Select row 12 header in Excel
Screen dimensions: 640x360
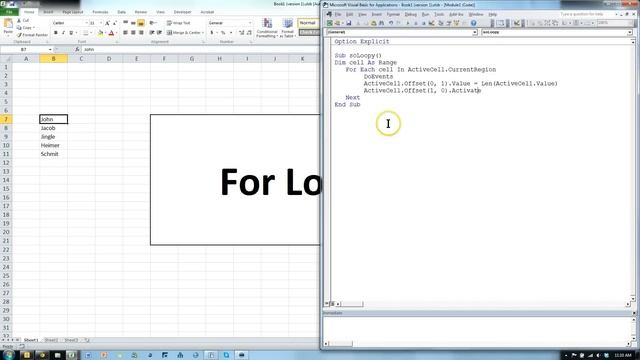[6, 162]
